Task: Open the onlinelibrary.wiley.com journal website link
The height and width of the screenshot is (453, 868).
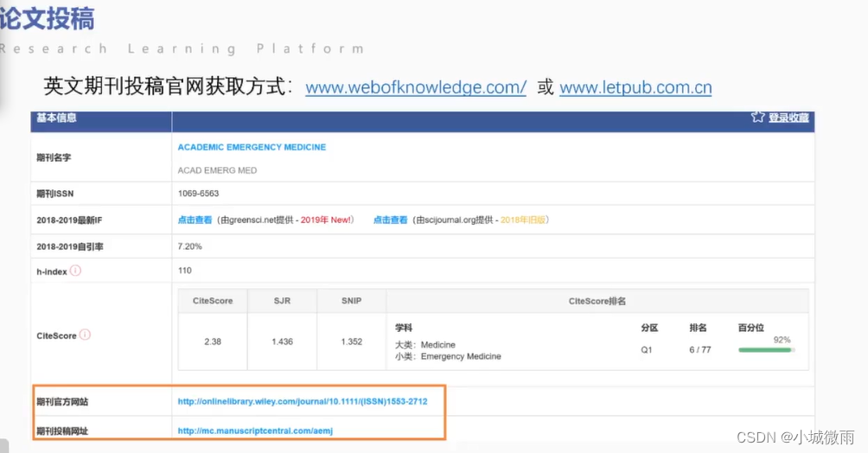Action: [303, 401]
